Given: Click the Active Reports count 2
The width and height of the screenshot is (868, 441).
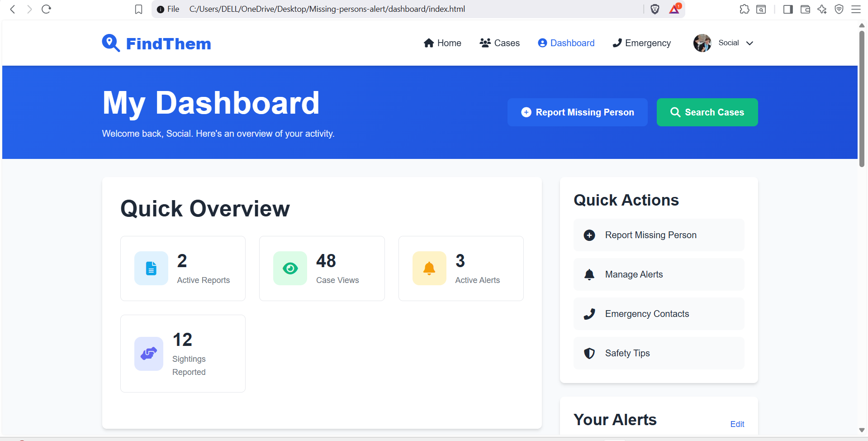Looking at the screenshot, I should (182, 261).
